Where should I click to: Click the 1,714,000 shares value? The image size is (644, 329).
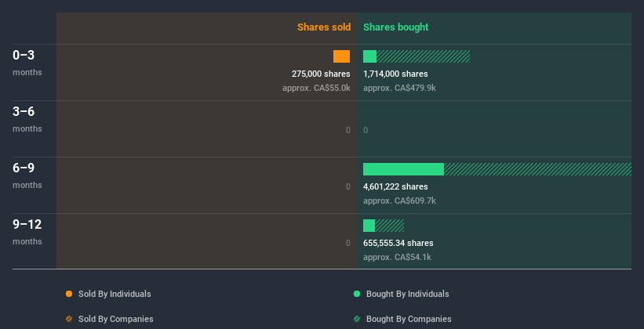pyautogui.click(x=395, y=74)
